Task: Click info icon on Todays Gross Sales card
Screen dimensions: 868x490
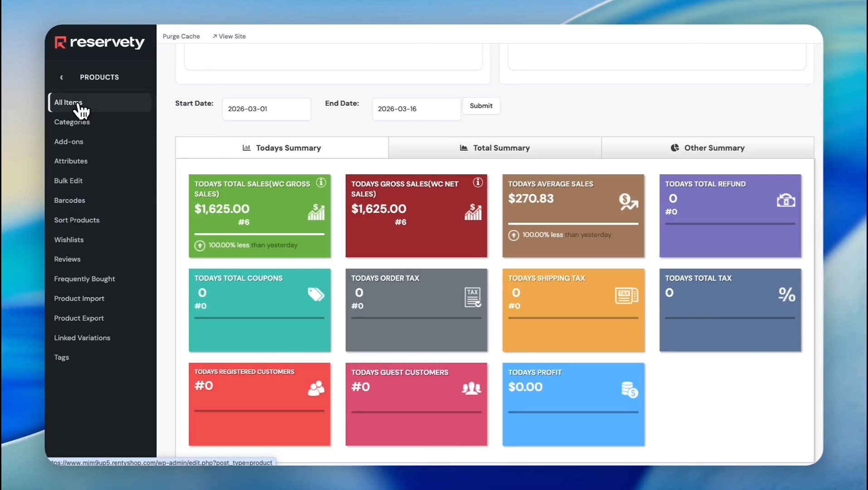Action: point(478,182)
